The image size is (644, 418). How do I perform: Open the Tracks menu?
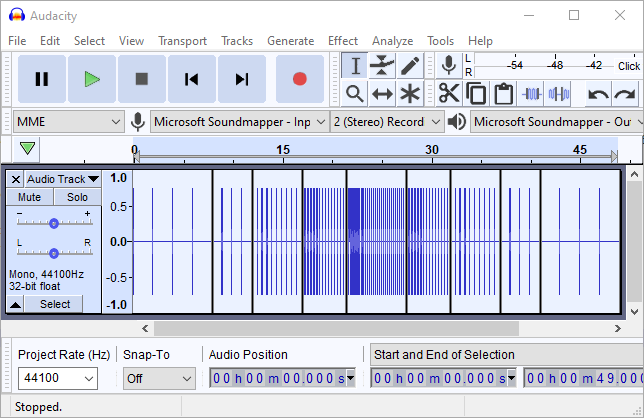(x=237, y=41)
